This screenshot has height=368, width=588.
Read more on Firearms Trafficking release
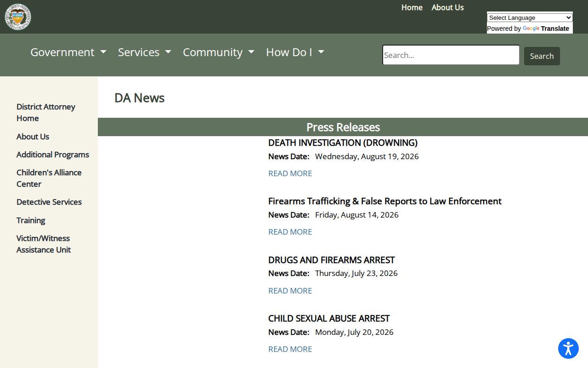290,232
